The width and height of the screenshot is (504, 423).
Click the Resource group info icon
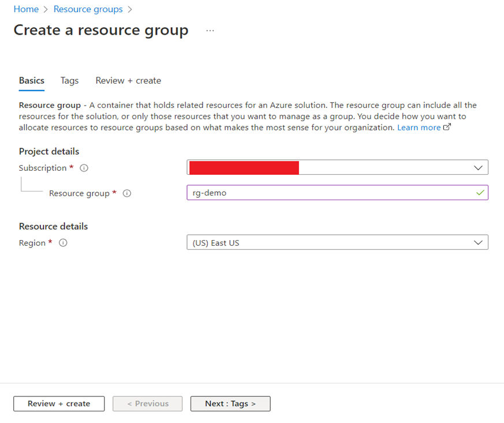[x=126, y=193]
